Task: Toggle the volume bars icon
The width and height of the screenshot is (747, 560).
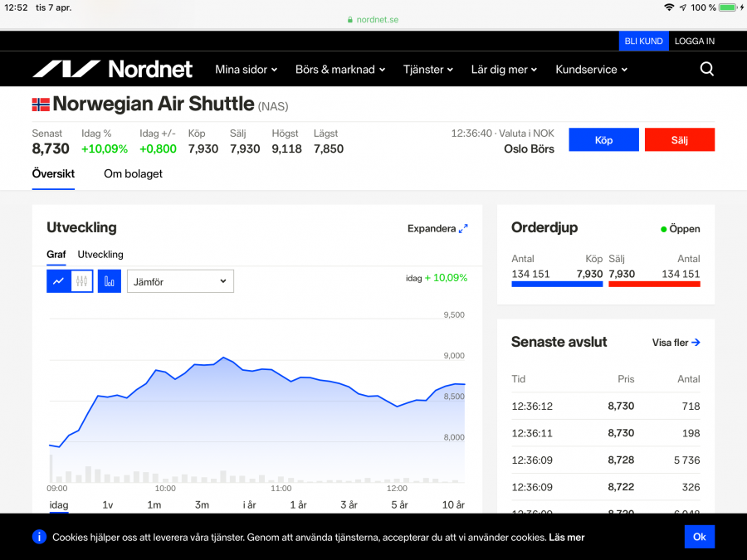Action: tap(109, 281)
